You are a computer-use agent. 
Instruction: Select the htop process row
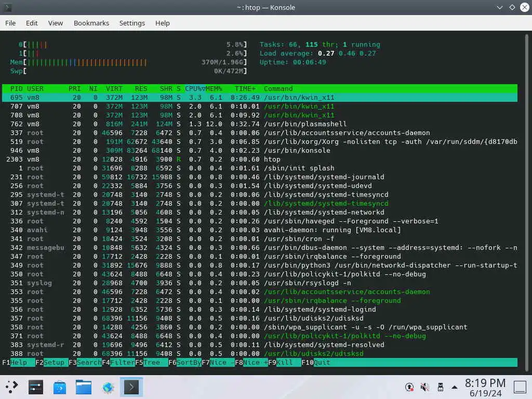(260, 159)
